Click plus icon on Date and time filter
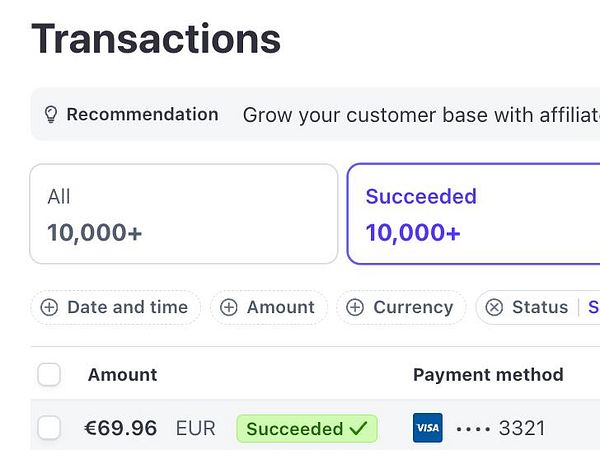Screen dimensions: 600x450 (49, 308)
